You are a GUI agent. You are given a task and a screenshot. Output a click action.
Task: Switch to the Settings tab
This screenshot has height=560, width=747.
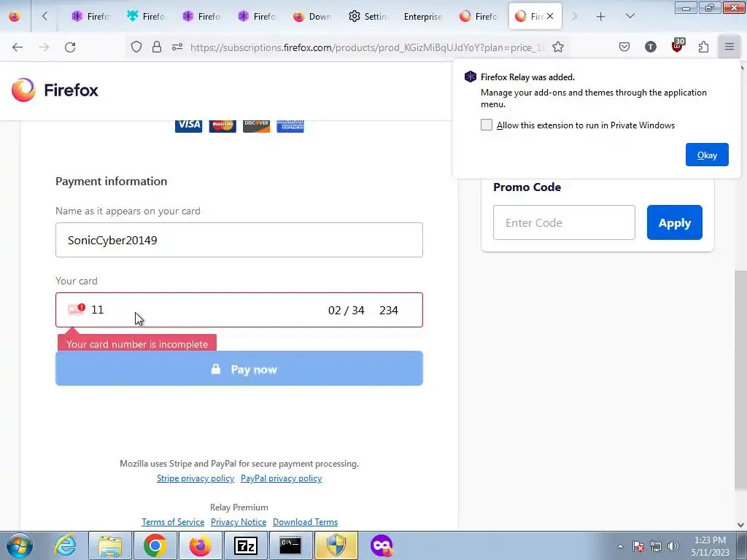[368, 17]
